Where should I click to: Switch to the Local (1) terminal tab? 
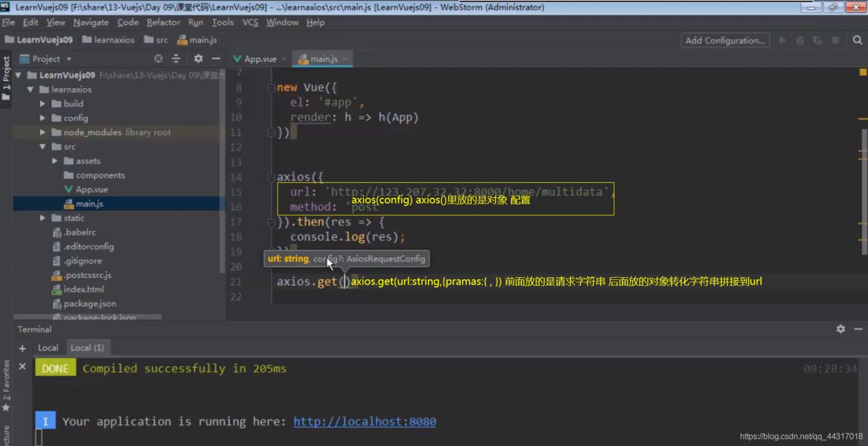click(x=87, y=348)
